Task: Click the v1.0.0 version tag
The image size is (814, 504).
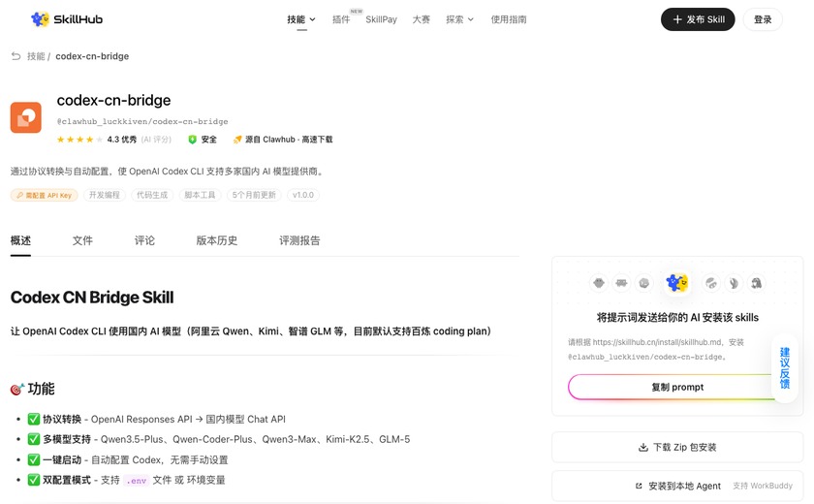Action: click(x=303, y=195)
